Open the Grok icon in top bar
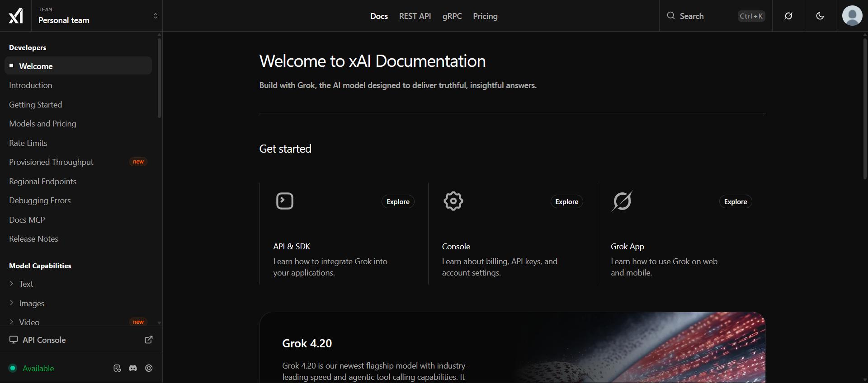The width and height of the screenshot is (868, 383). point(788,16)
